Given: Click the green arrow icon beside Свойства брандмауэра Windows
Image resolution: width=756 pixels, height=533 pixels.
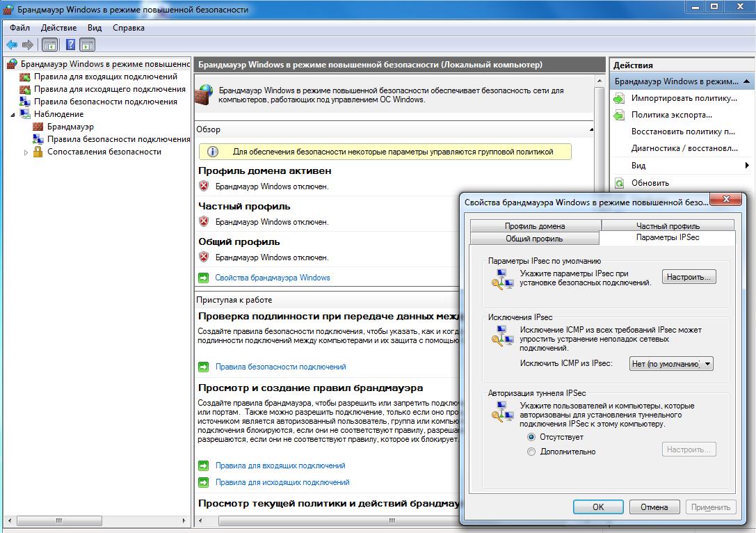Looking at the screenshot, I should pyautogui.click(x=204, y=278).
